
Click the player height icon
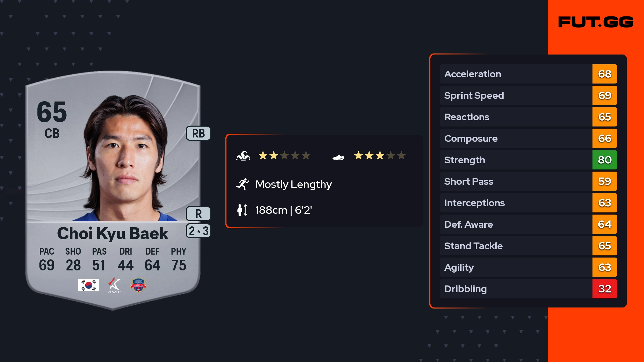[243, 210]
